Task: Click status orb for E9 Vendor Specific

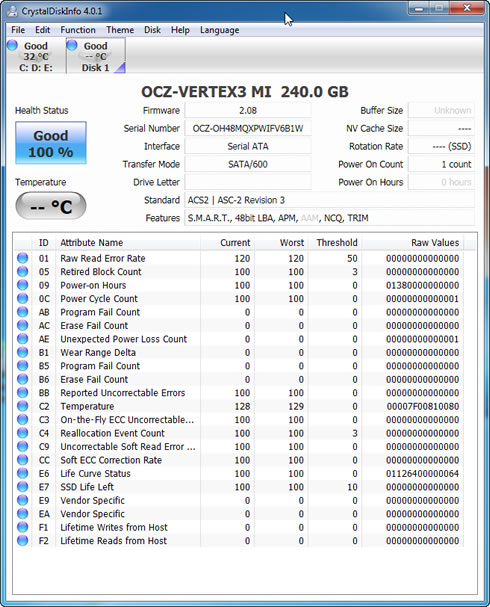Action: (23, 500)
